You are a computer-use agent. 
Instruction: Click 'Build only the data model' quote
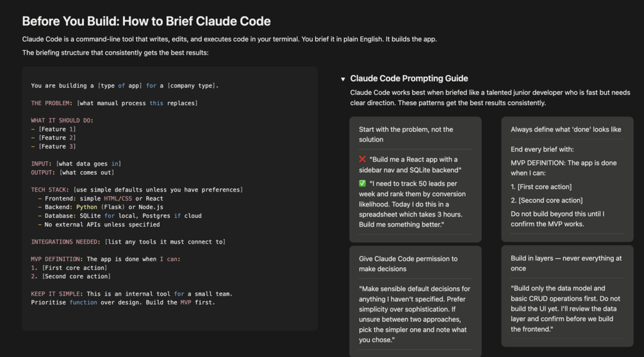[566, 308]
